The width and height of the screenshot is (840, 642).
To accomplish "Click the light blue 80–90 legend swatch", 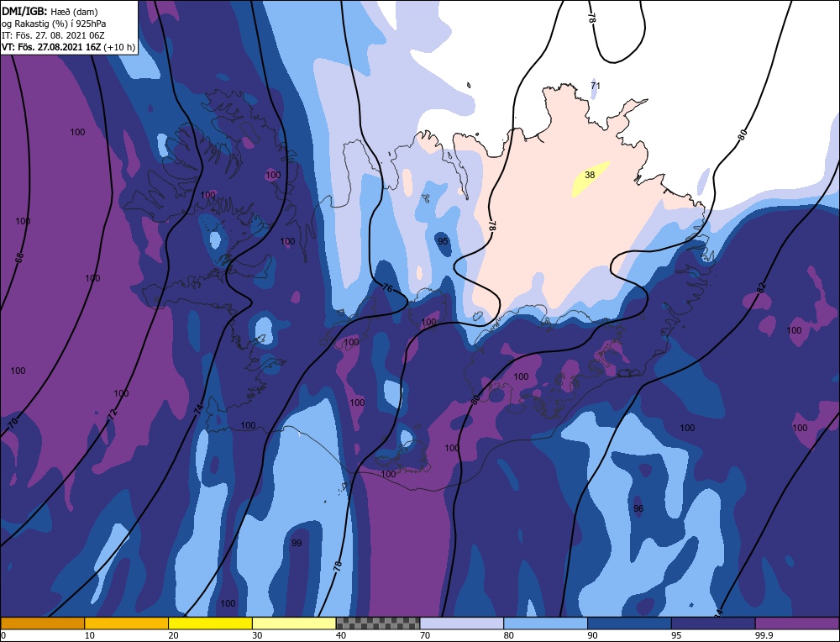I will pos(546,624).
